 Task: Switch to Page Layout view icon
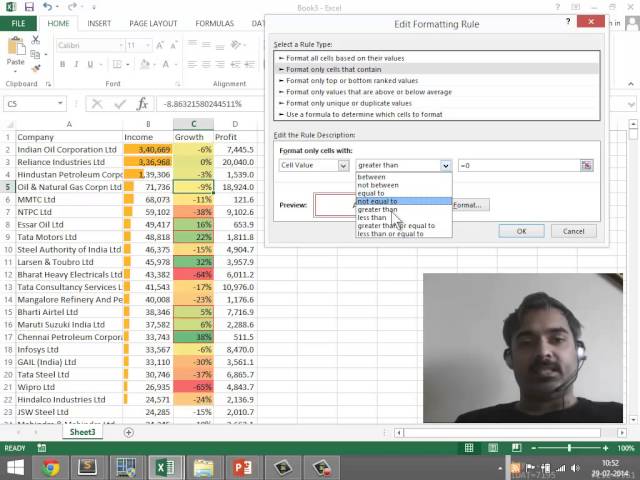[493, 448]
